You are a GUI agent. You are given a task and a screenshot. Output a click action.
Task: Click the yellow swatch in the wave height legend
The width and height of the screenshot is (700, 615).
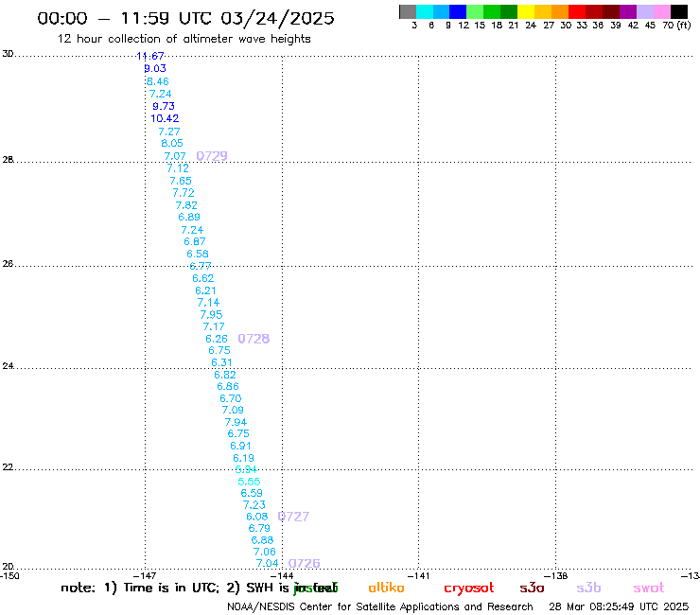point(526,11)
